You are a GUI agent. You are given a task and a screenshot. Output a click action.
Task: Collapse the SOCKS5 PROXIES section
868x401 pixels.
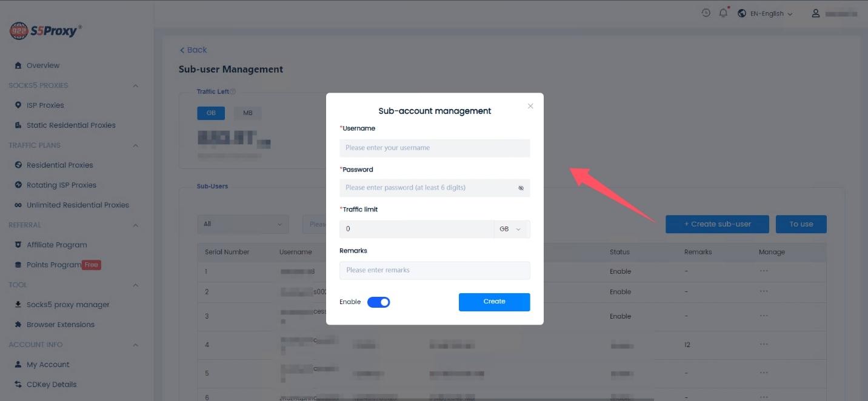pyautogui.click(x=135, y=85)
